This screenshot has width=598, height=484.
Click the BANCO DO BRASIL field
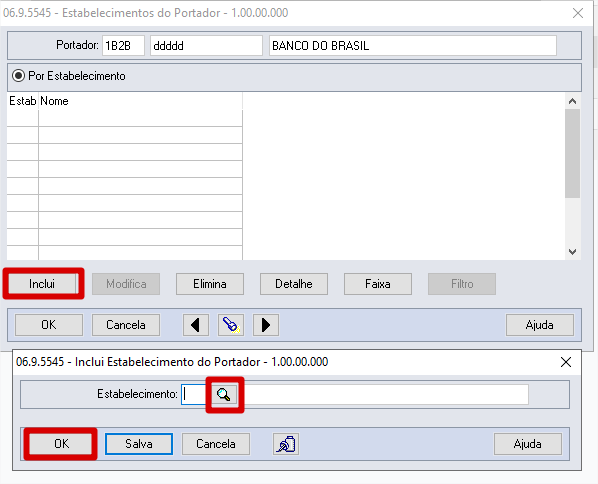click(413, 46)
